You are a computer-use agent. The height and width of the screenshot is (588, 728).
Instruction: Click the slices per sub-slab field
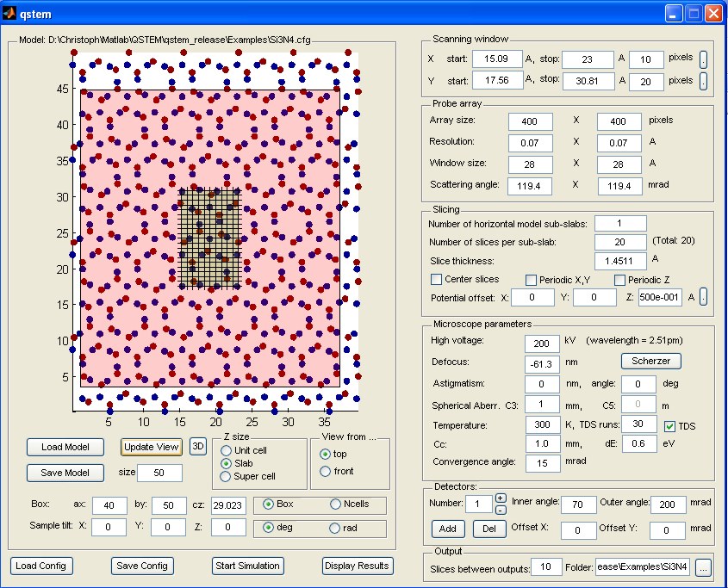(x=620, y=242)
